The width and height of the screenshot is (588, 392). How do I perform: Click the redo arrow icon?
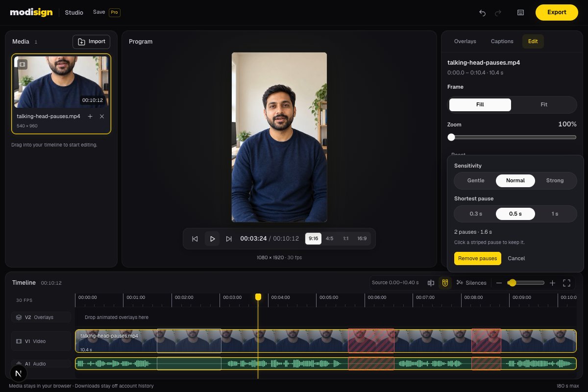[498, 13]
